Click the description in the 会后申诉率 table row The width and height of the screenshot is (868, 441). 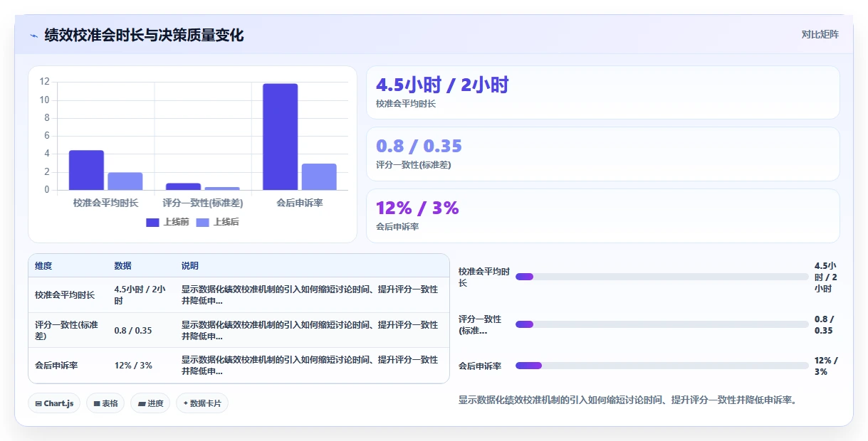pos(310,366)
